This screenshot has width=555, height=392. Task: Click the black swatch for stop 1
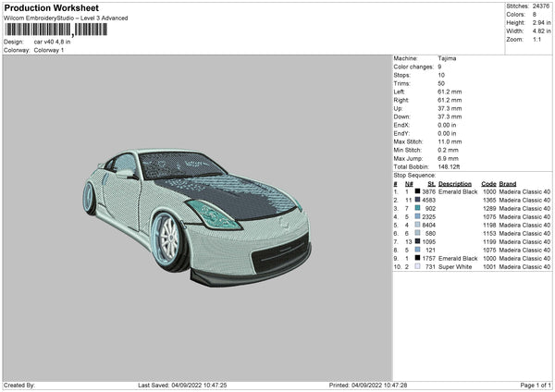[418, 191]
